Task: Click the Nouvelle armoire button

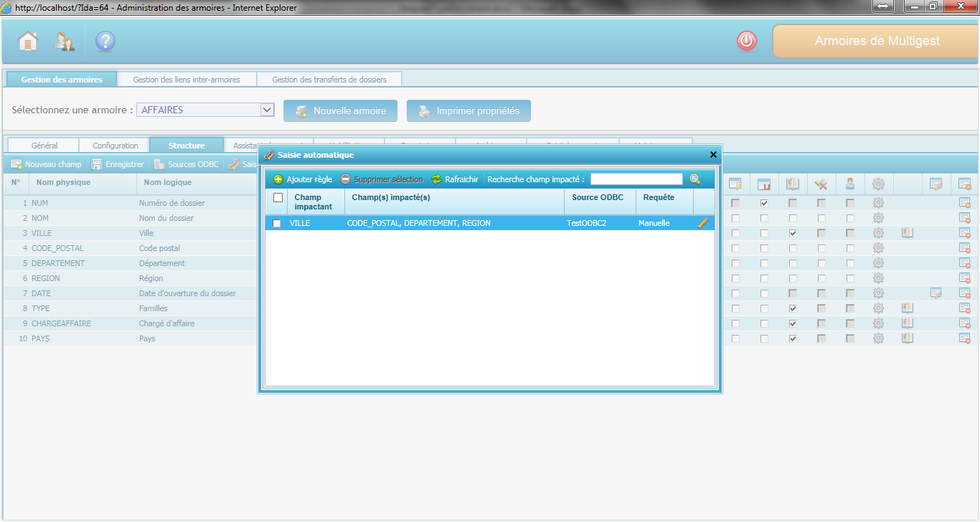Action: pos(340,111)
